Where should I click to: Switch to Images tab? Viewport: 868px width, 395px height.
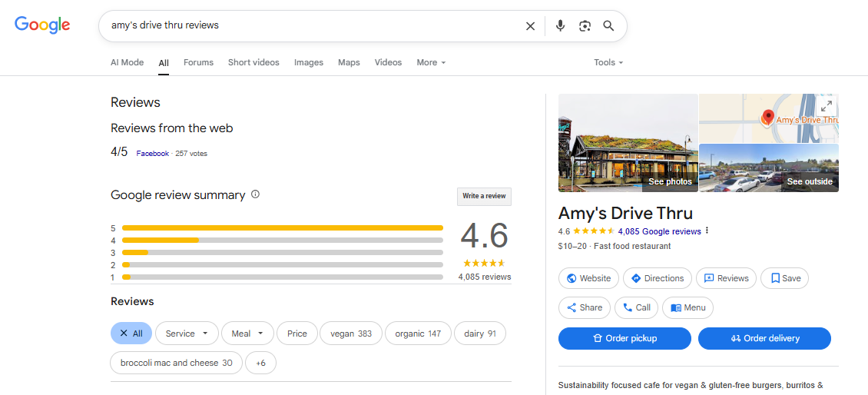308,62
